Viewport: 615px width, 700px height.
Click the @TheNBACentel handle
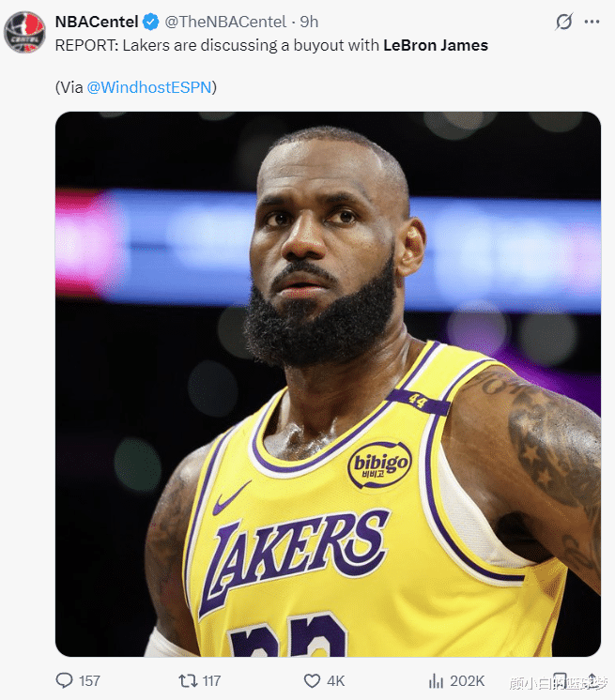225,22
